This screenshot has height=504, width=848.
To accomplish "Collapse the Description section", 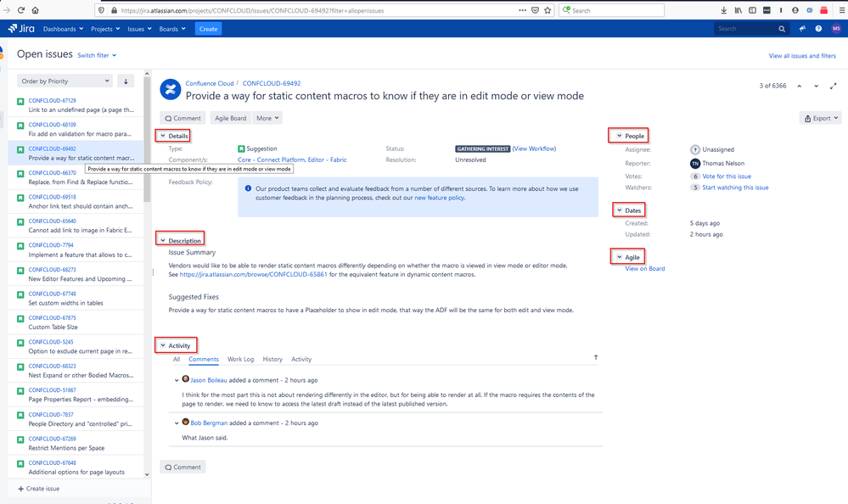I will click(163, 241).
